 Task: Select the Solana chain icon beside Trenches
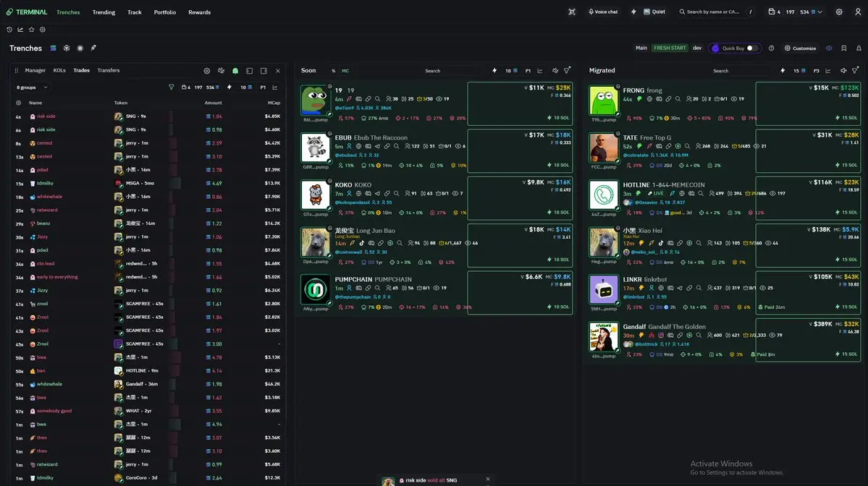click(53, 48)
